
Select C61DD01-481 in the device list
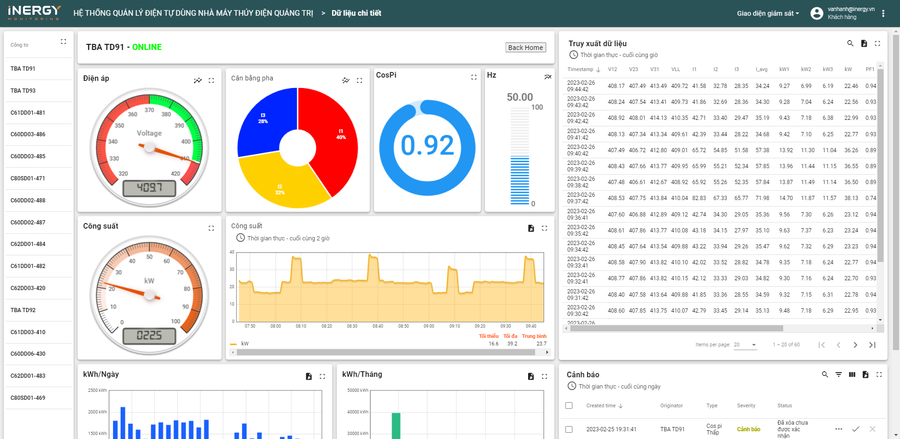27,112
